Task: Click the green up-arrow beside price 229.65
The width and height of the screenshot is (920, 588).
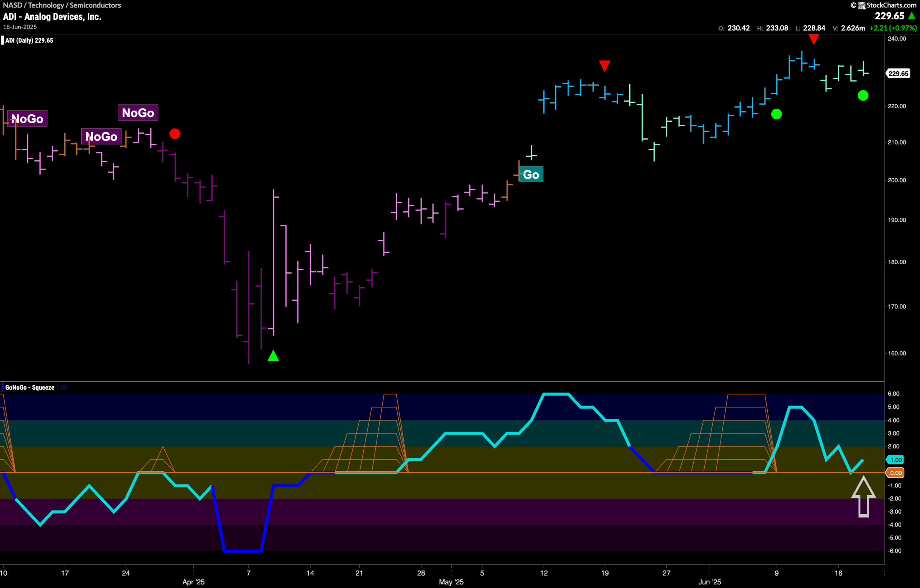Action: tap(912, 16)
